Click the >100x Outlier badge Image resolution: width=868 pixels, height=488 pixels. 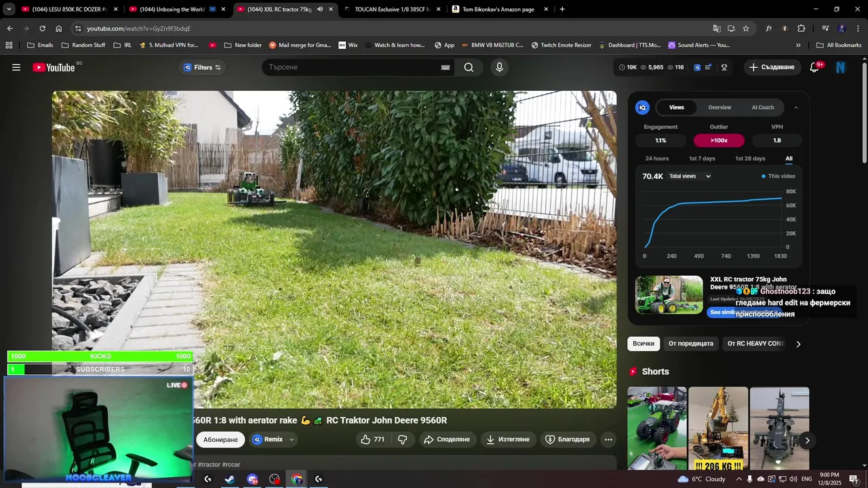click(719, 140)
